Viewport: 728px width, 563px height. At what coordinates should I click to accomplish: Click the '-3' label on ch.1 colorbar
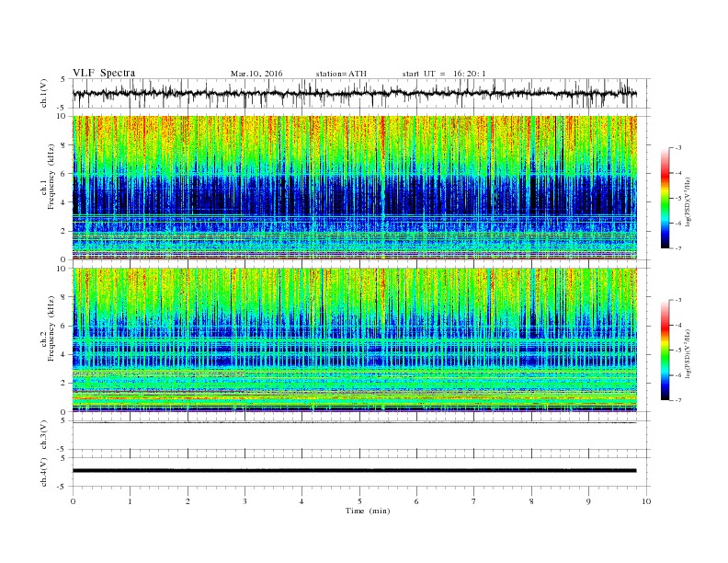[678, 148]
